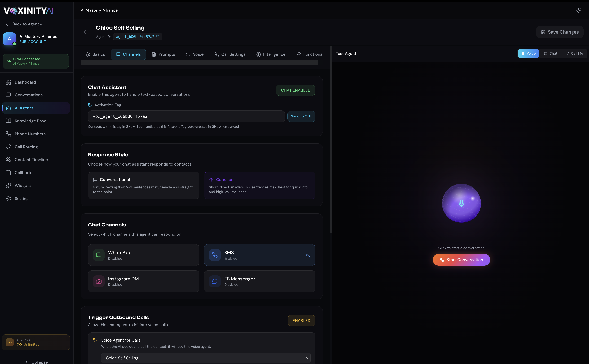Open the Intelligence tab

271,54
